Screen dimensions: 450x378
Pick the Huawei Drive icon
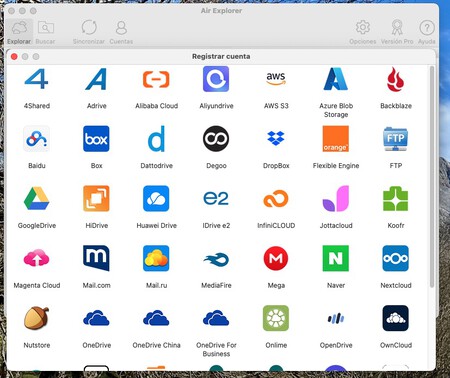pos(156,198)
